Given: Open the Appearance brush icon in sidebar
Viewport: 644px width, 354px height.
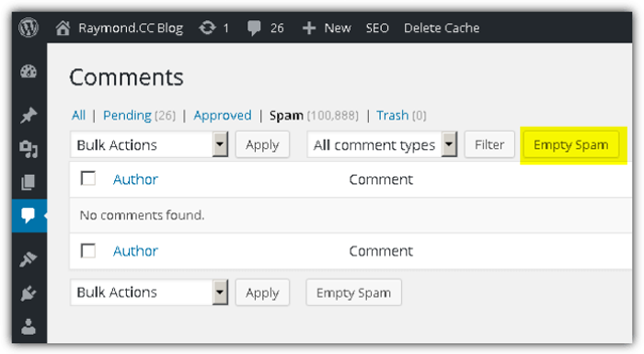Looking at the screenshot, I should click(29, 259).
